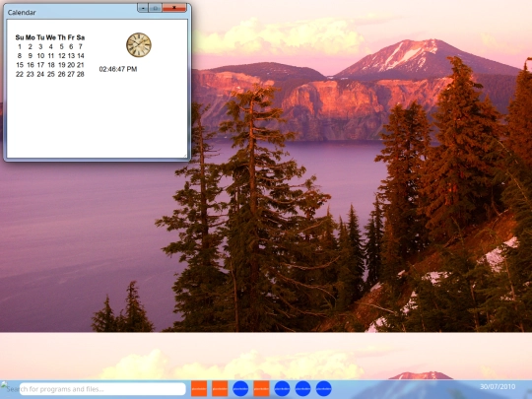Click the second blue circle taskbar icon

coord(282,388)
